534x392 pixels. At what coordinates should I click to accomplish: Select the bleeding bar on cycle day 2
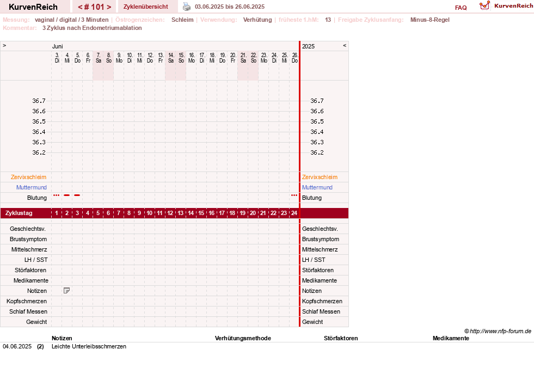(67, 195)
